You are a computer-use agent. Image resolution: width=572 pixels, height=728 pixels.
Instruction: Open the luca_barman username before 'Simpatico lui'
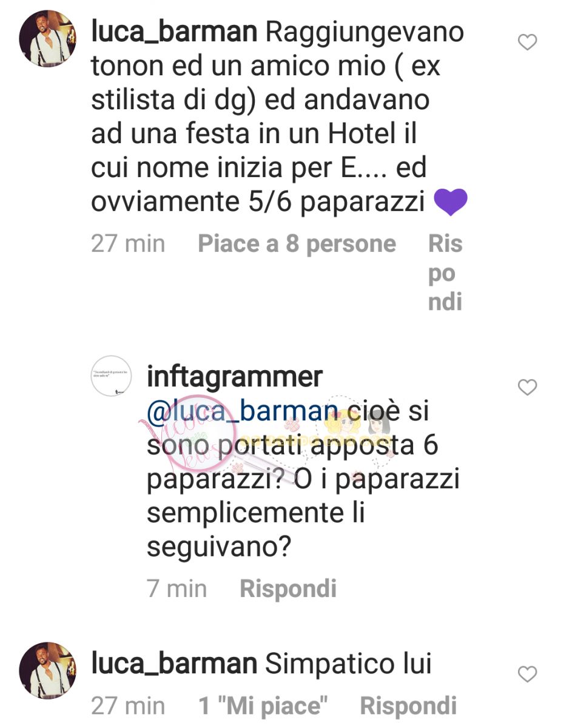coord(174,664)
